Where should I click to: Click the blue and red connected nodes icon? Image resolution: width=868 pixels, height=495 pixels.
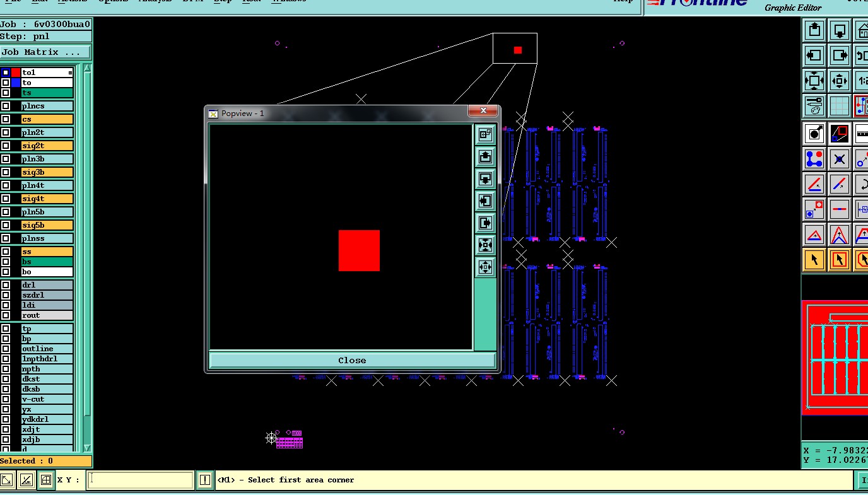coord(814,159)
